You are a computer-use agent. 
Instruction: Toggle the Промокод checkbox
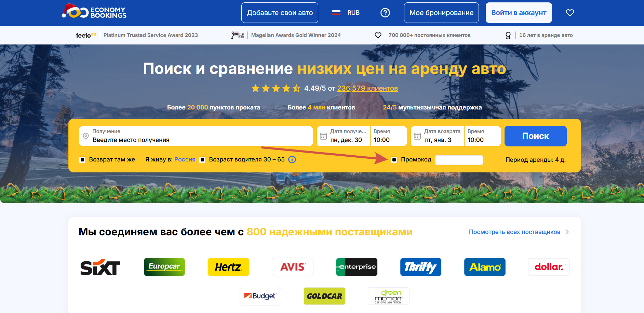pos(394,160)
